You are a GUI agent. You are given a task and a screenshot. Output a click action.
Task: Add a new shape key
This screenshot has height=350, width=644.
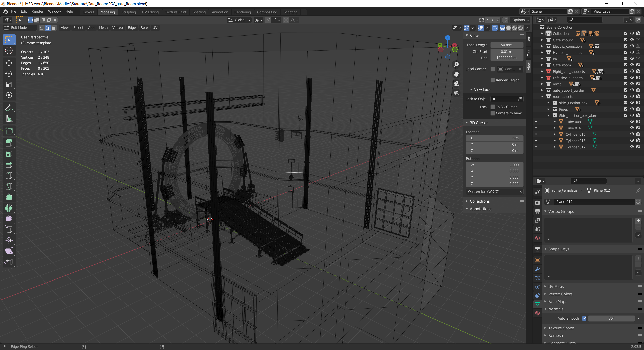(x=638, y=258)
